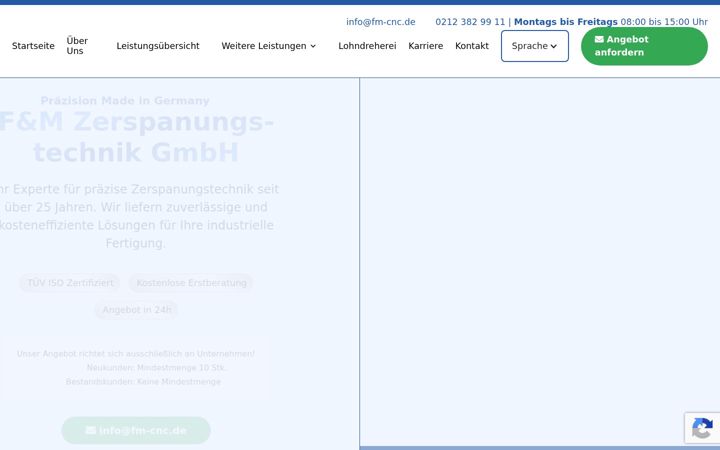Navigate to Karriere page
The width and height of the screenshot is (720, 450).
pos(426,46)
